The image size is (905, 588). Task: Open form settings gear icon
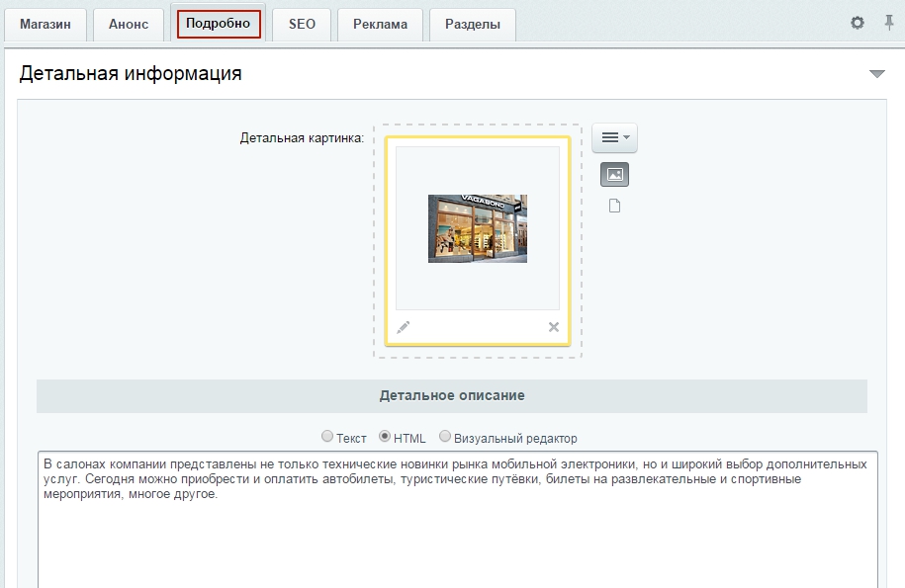click(858, 23)
